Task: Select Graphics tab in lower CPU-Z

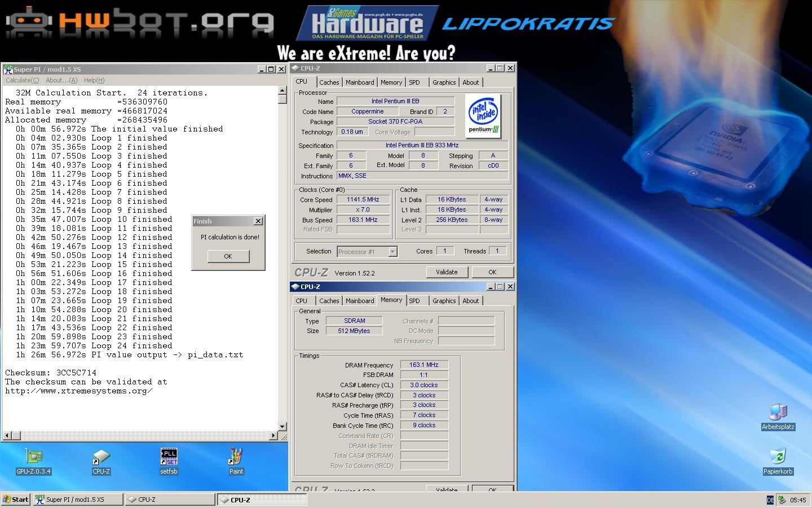Action: pyautogui.click(x=444, y=301)
